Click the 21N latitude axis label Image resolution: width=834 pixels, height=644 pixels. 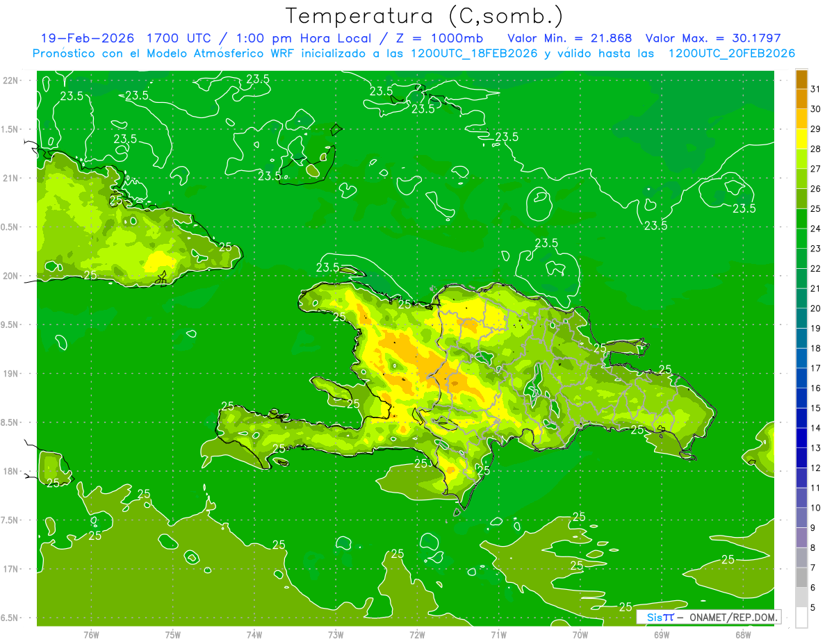[x=12, y=179]
